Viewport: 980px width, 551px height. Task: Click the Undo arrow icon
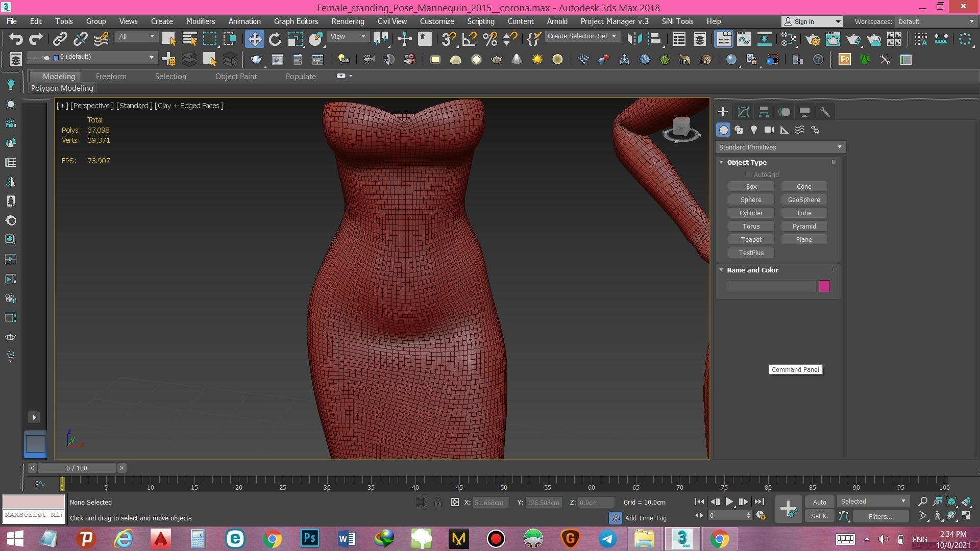coord(16,39)
